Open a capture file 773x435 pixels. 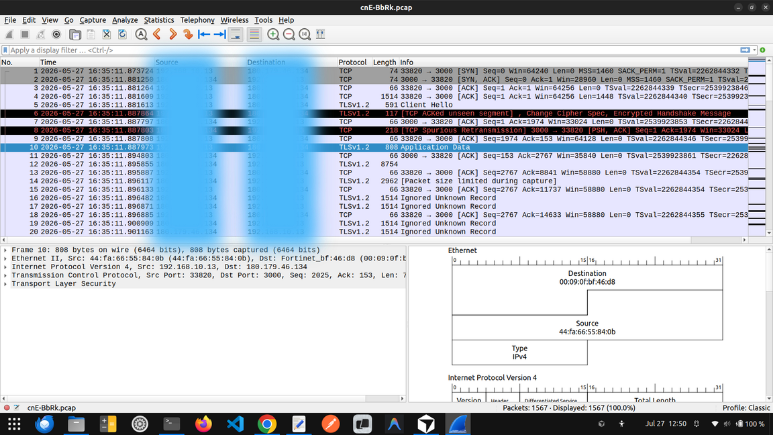coord(75,34)
